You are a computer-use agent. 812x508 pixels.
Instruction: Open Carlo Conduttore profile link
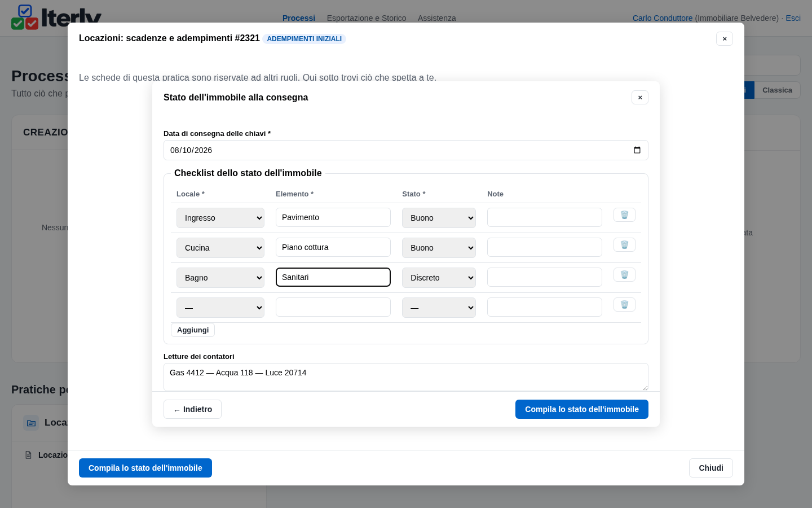tap(663, 18)
